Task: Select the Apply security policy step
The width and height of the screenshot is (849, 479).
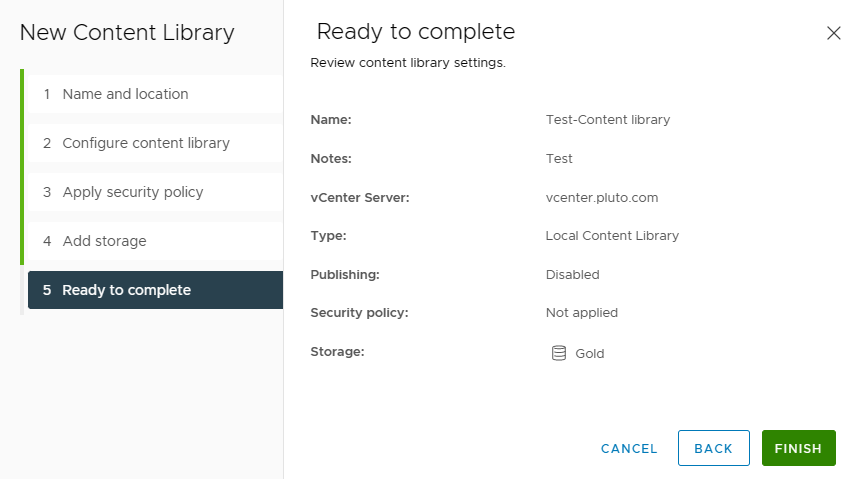Action: 133,192
